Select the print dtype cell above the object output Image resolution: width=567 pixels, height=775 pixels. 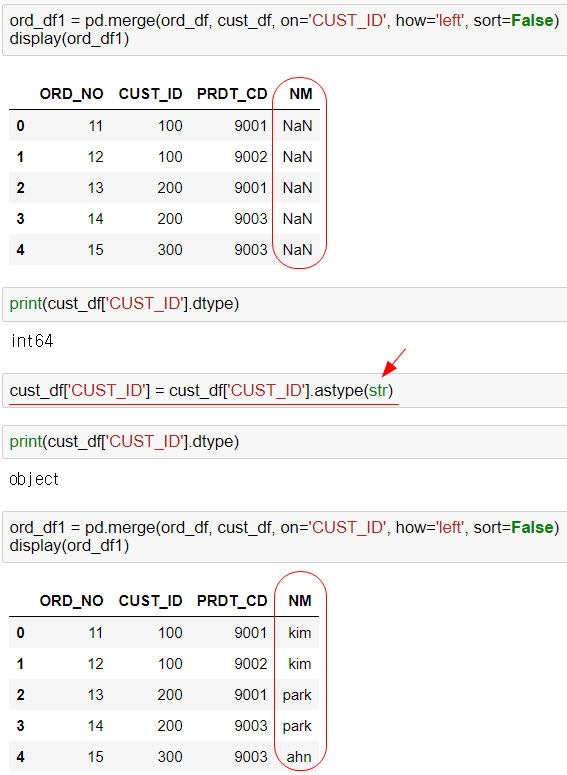(285, 441)
